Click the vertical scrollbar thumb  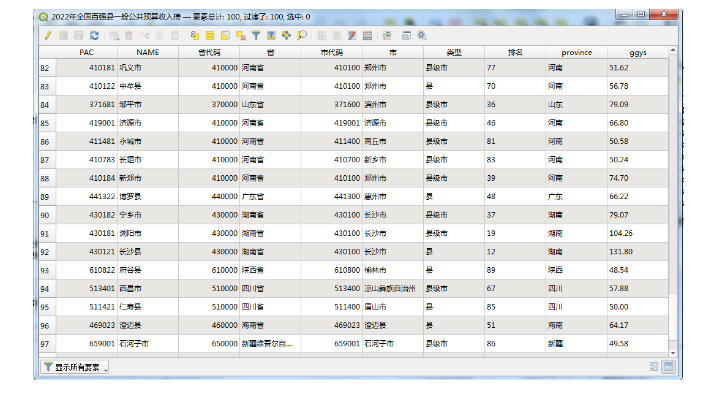[x=673, y=316]
